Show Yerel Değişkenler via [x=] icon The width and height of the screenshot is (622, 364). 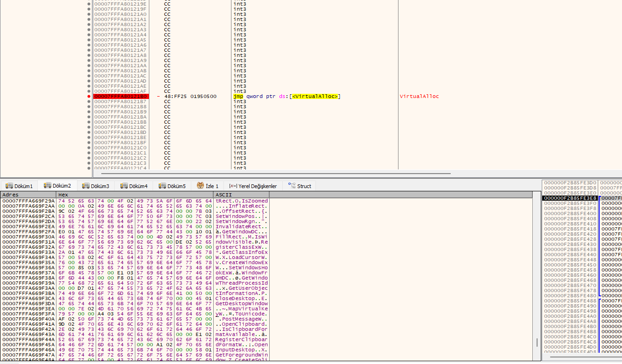[233, 186]
